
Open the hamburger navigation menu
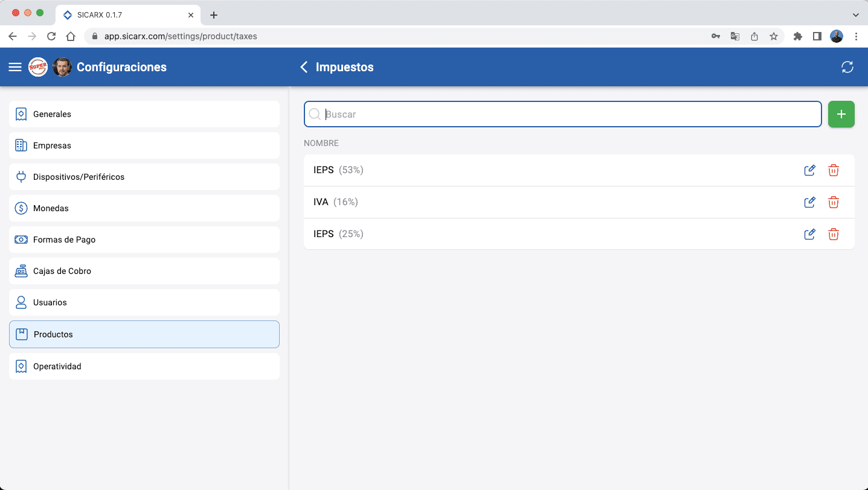(x=15, y=67)
